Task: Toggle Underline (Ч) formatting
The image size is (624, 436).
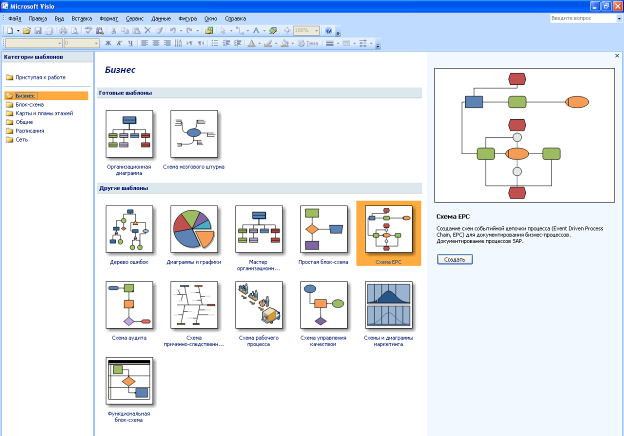Action: pyautogui.click(x=130, y=43)
